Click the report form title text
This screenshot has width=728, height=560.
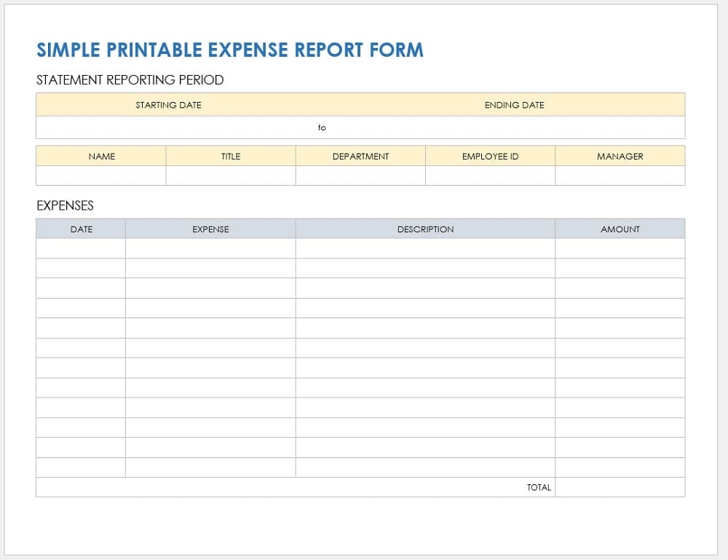[x=230, y=50]
